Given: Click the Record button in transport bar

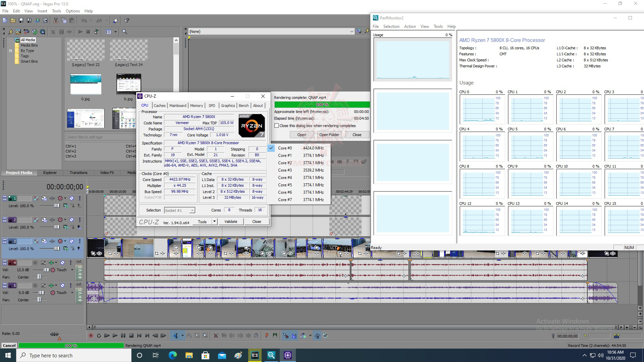Looking at the screenshot, I should pyautogui.click(x=91, y=336).
